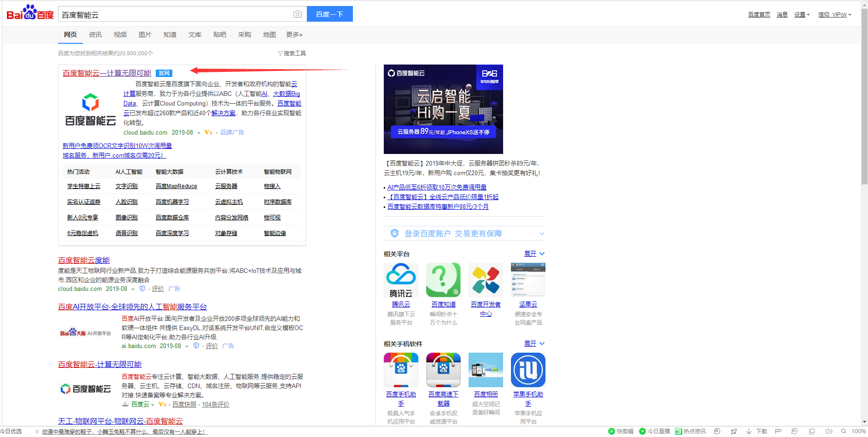Expand 相关平台 section with 展开
The height and width of the screenshot is (437, 868).
pos(534,254)
